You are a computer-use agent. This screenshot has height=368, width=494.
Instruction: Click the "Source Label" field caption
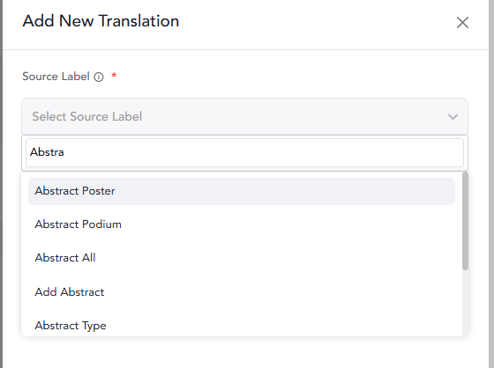point(56,76)
